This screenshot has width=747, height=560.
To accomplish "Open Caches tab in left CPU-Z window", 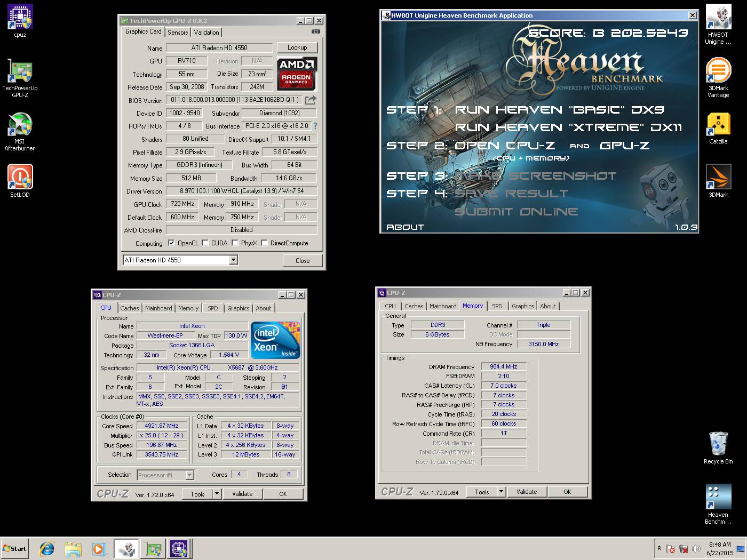I will coord(129,308).
